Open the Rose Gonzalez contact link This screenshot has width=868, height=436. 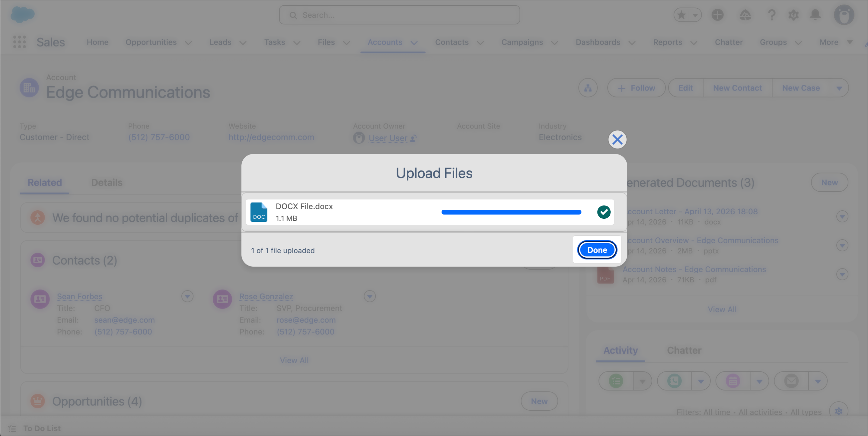click(266, 296)
